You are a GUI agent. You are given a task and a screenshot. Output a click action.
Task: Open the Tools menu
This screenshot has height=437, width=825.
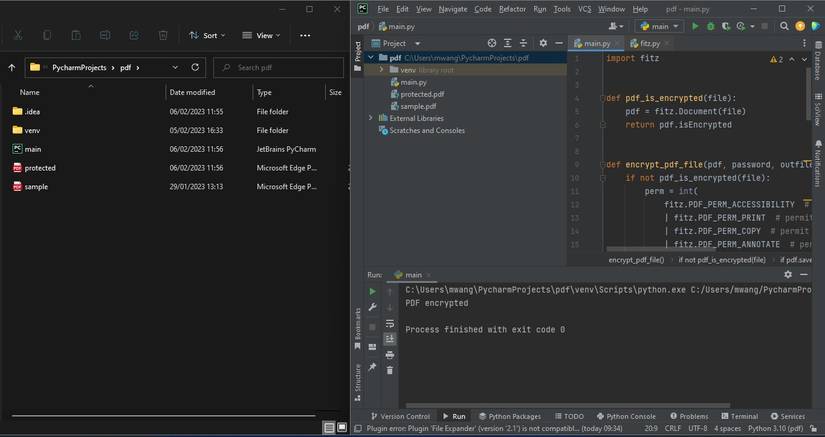[x=562, y=9]
